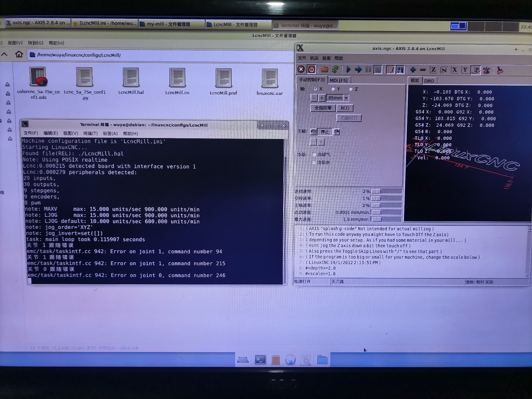The width and height of the screenshot is (532, 399).
Task: Switch to my-mill file manager taskbar window
Action: [172, 24]
